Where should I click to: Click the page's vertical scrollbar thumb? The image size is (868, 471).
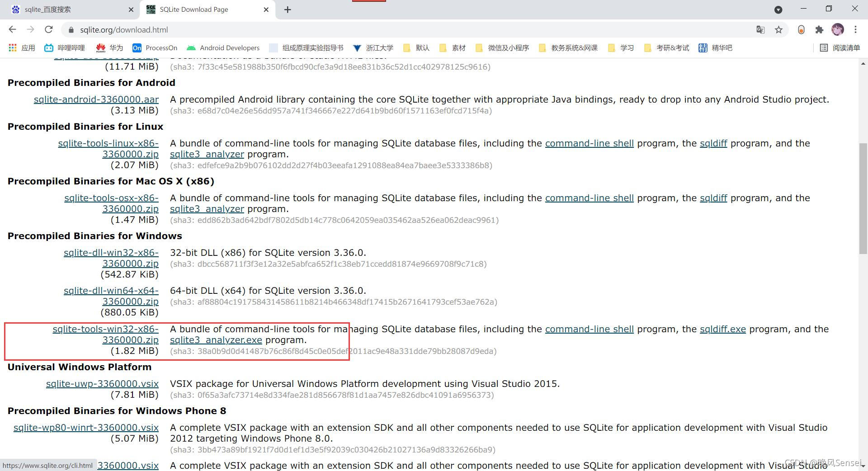[x=863, y=198]
